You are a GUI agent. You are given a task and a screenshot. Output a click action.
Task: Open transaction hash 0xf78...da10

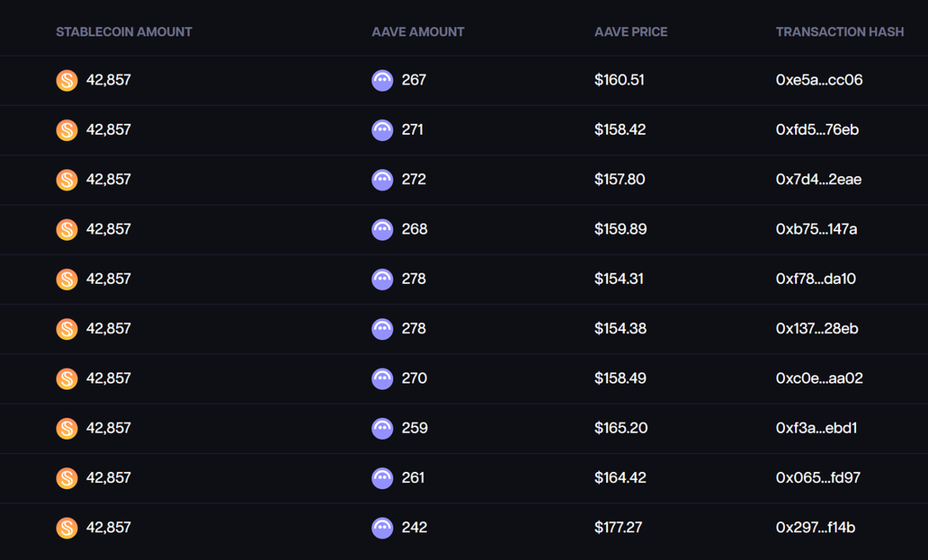pyautogui.click(x=816, y=279)
